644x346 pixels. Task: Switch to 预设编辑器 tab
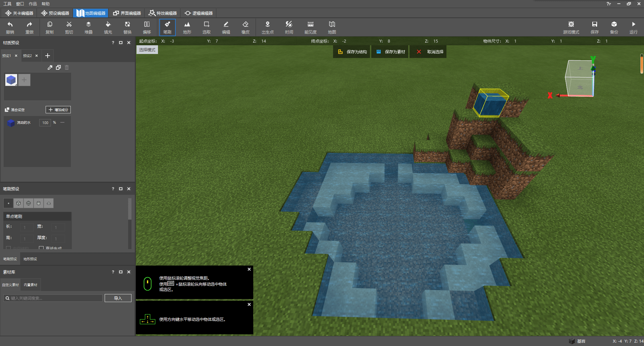pos(55,13)
